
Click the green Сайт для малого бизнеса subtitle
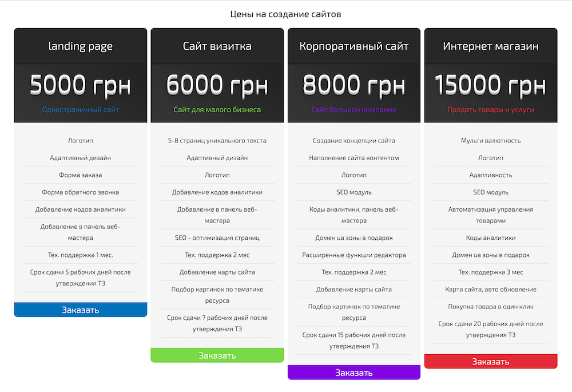click(217, 109)
